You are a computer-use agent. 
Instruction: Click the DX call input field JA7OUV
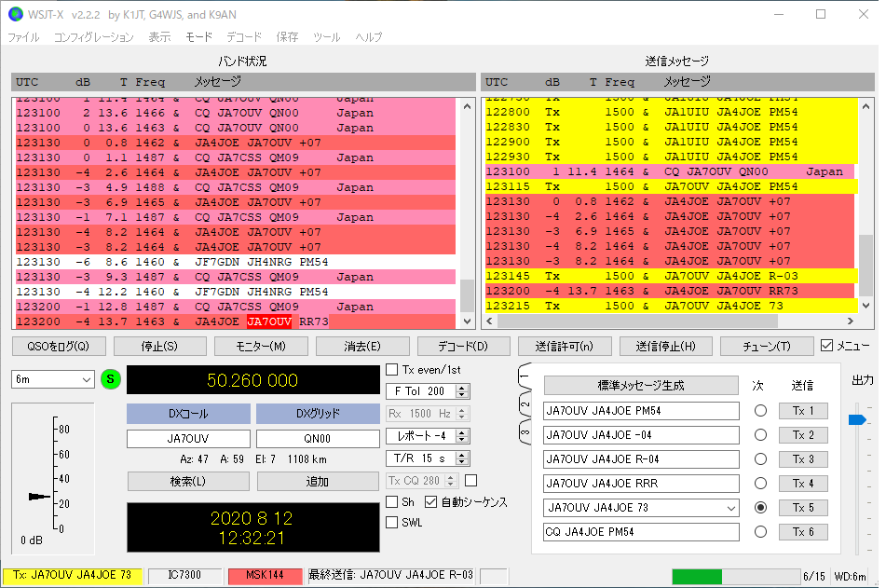click(x=188, y=439)
